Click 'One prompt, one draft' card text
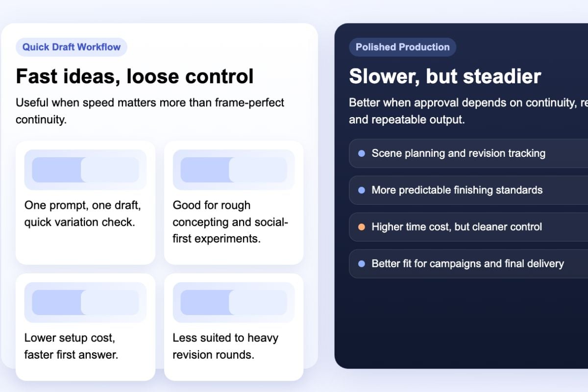This screenshot has width=588, height=392. [82, 214]
